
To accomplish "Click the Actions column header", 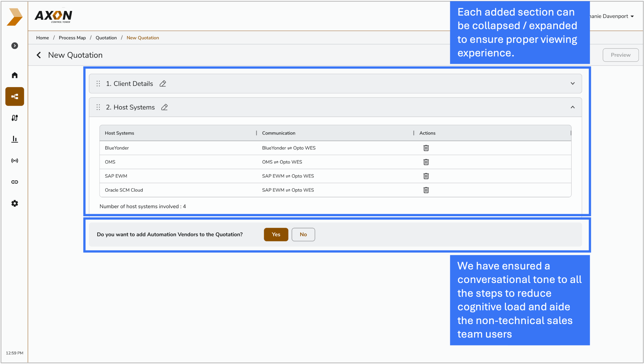I will (x=427, y=133).
